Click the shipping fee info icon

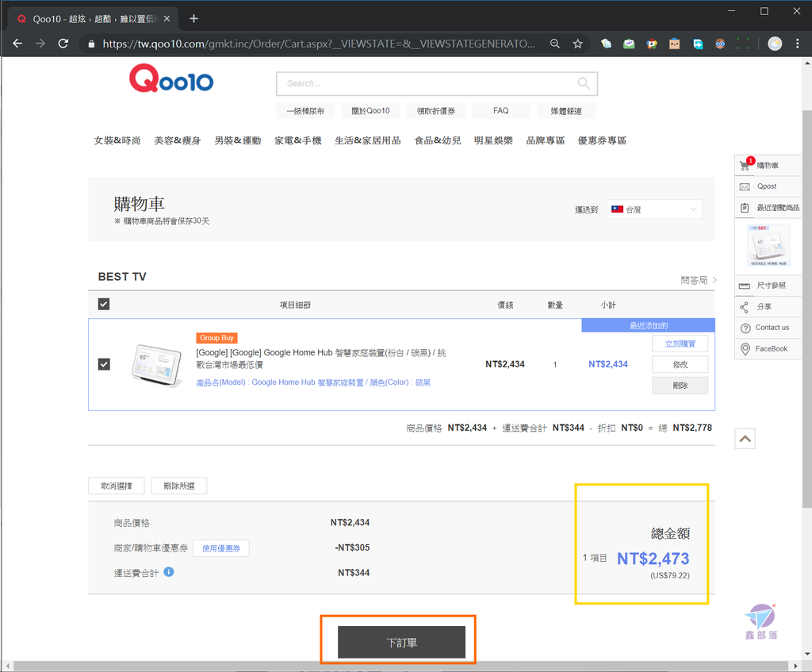point(169,572)
